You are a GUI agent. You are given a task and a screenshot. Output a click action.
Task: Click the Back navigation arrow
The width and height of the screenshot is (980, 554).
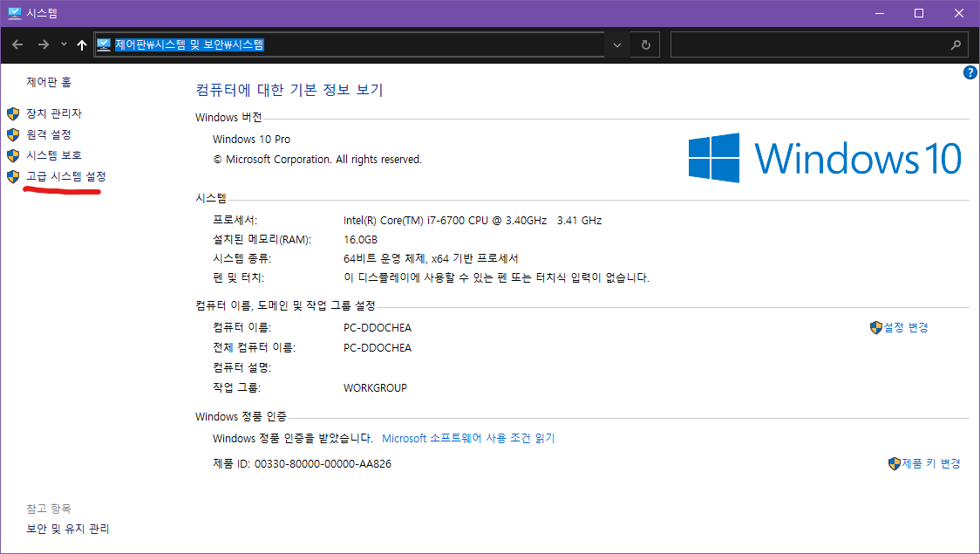(17, 44)
